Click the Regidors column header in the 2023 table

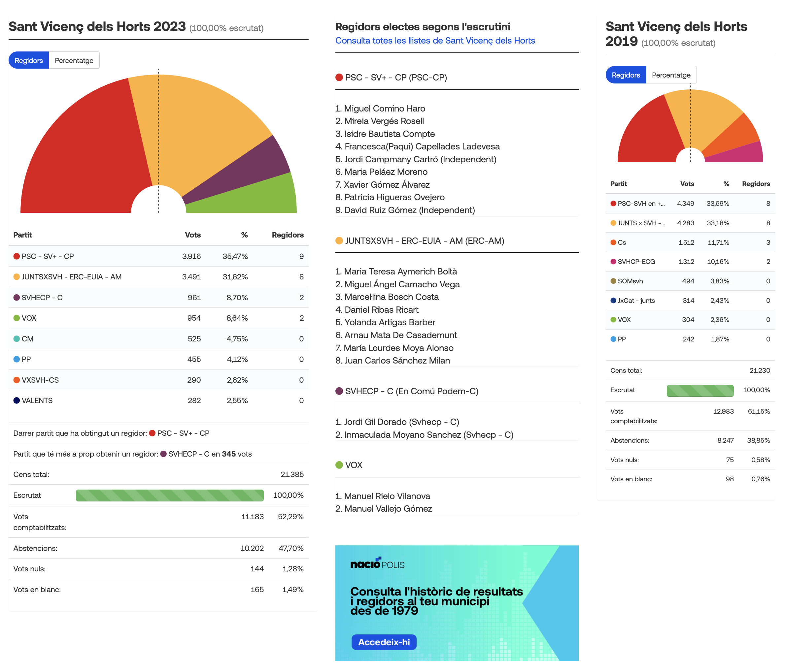[x=288, y=235]
